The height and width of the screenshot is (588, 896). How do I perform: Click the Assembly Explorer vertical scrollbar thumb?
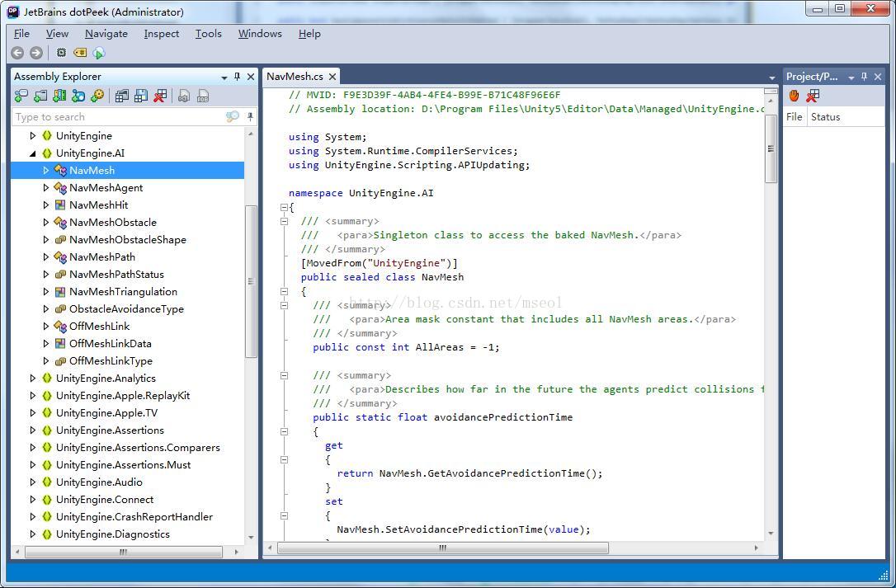tap(251, 281)
